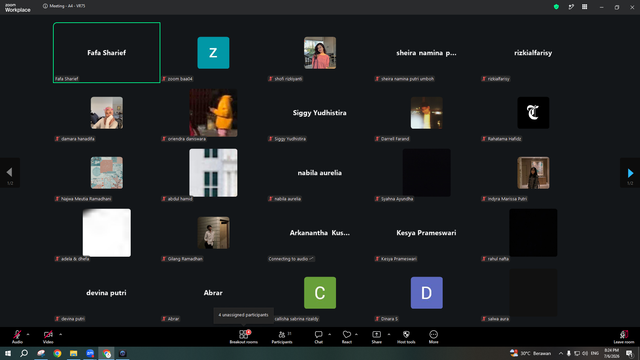Open the React menu

(347, 337)
